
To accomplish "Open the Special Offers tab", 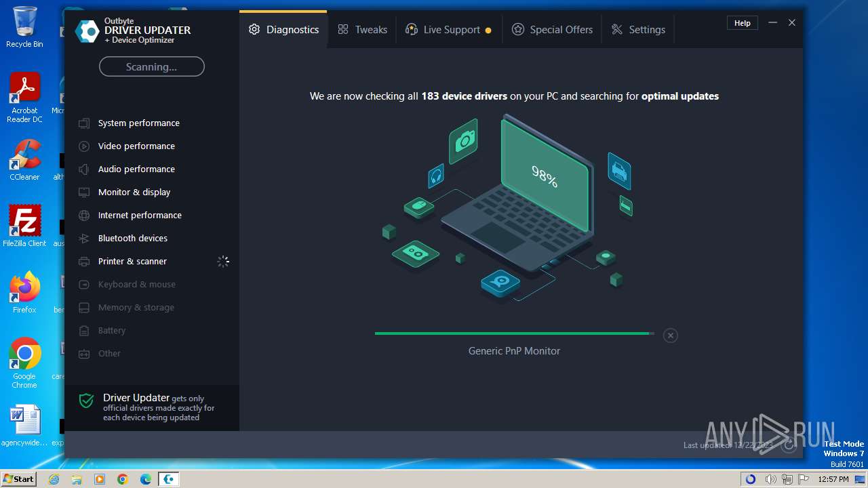I will click(552, 30).
